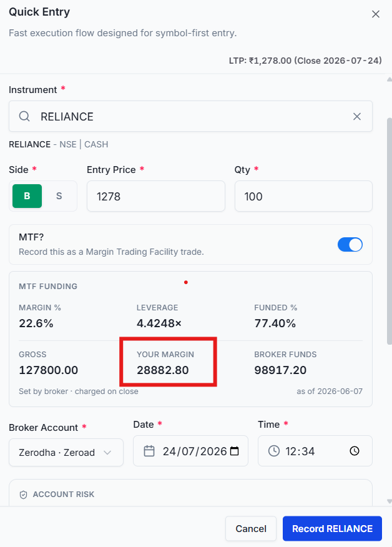Click the scrollbar up arrow
This screenshot has width=392, height=547.
pyautogui.click(x=390, y=79)
